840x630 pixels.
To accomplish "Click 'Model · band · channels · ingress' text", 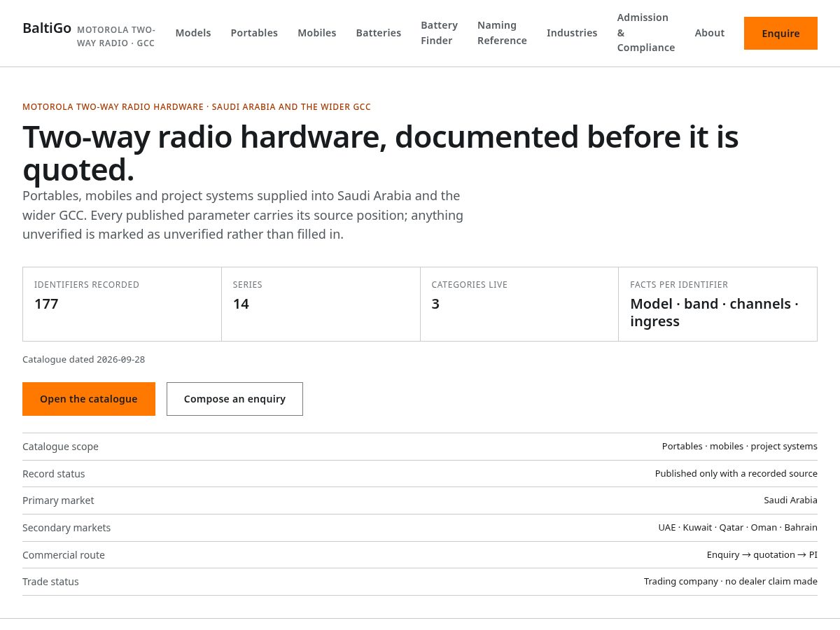I will click(714, 312).
